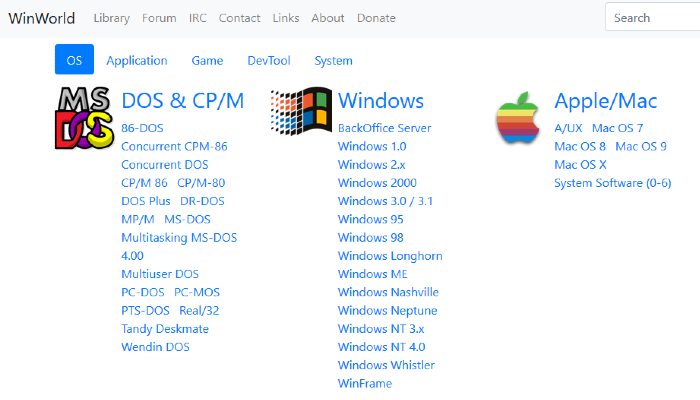The height and width of the screenshot is (400, 700).
Task: Select the Mac OS X link
Action: pyautogui.click(x=580, y=164)
